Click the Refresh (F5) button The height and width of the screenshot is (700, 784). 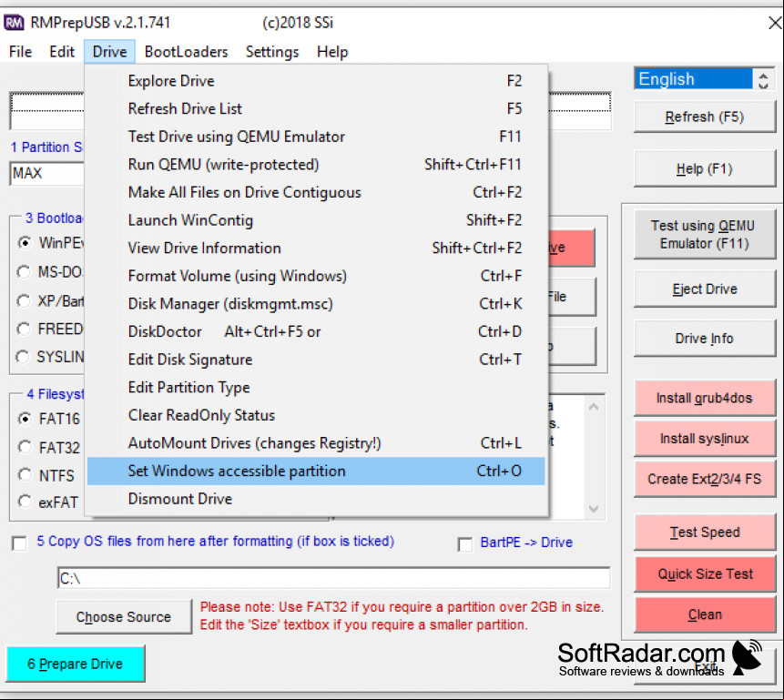click(x=705, y=117)
